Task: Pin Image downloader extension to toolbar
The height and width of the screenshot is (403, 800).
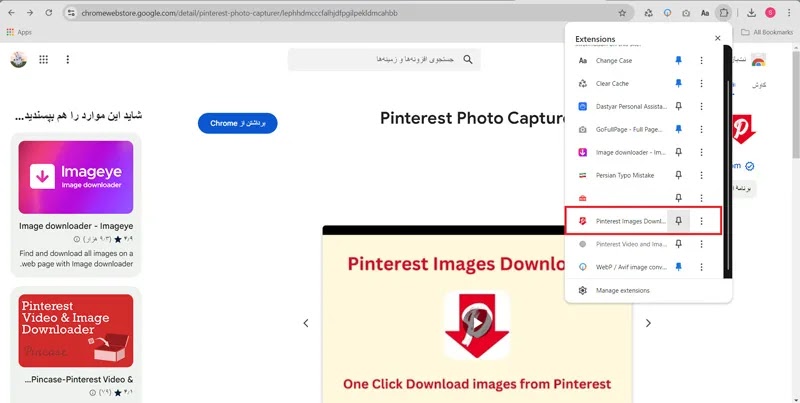Action: 679,152
